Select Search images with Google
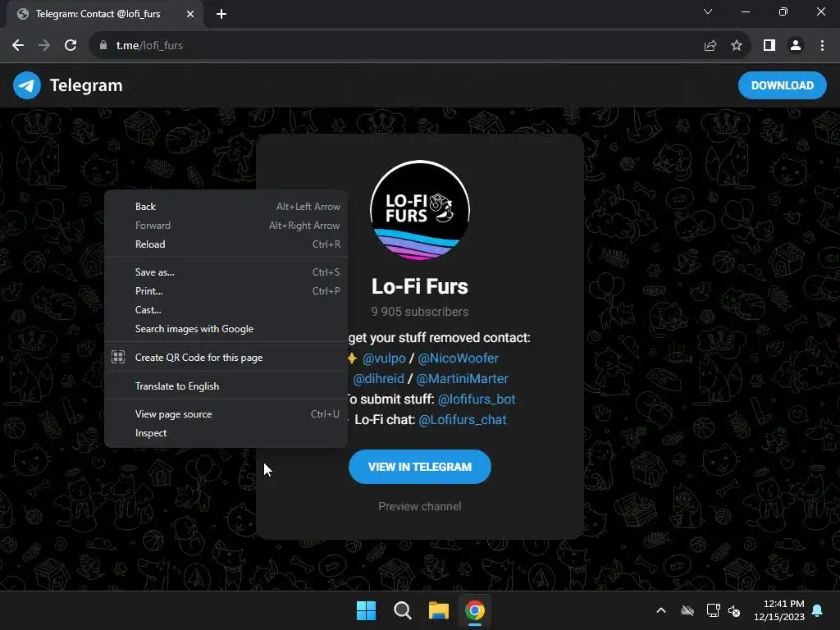The width and height of the screenshot is (840, 630). click(x=226, y=329)
